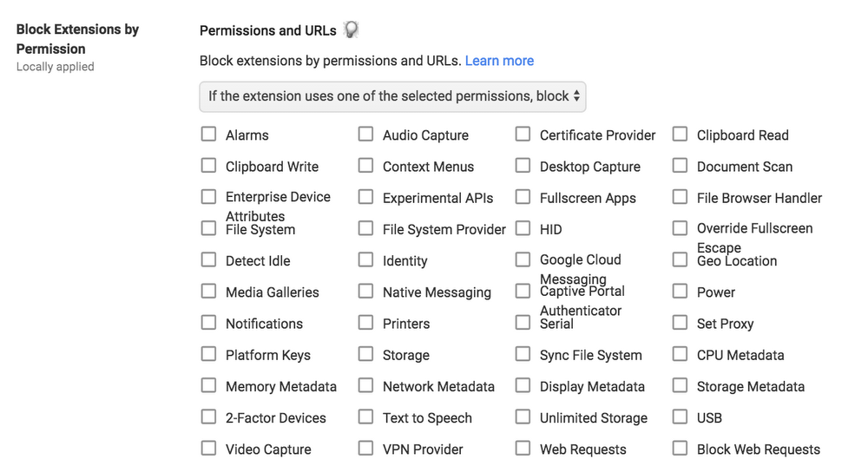The width and height of the screenshot is (868, 466).
Task: Click the lightbulb hint icon
Action: coord(351,30)
